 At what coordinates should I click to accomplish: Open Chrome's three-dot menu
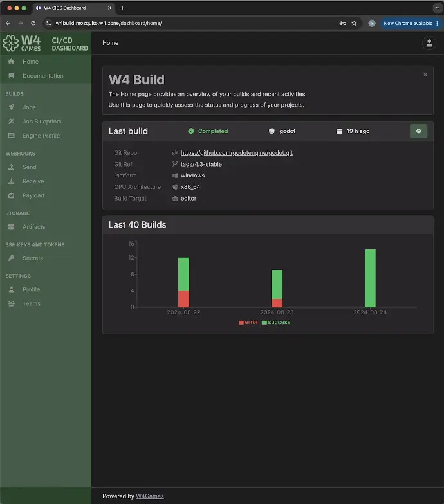pyautogui.click(x=438, y=23)
